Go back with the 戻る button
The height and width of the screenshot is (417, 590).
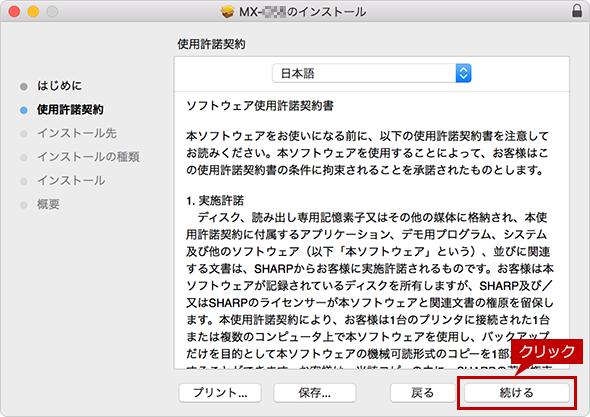pyautogui.click(x=423, y=393)
